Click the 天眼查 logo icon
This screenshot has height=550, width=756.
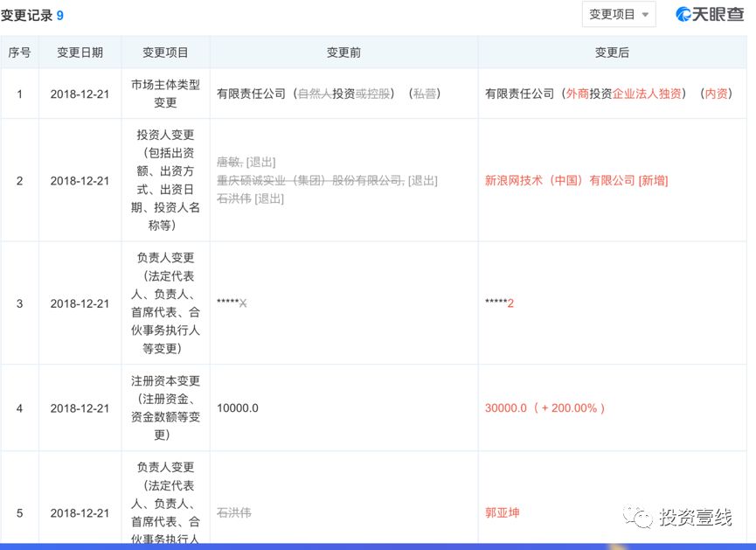point(684,15)
